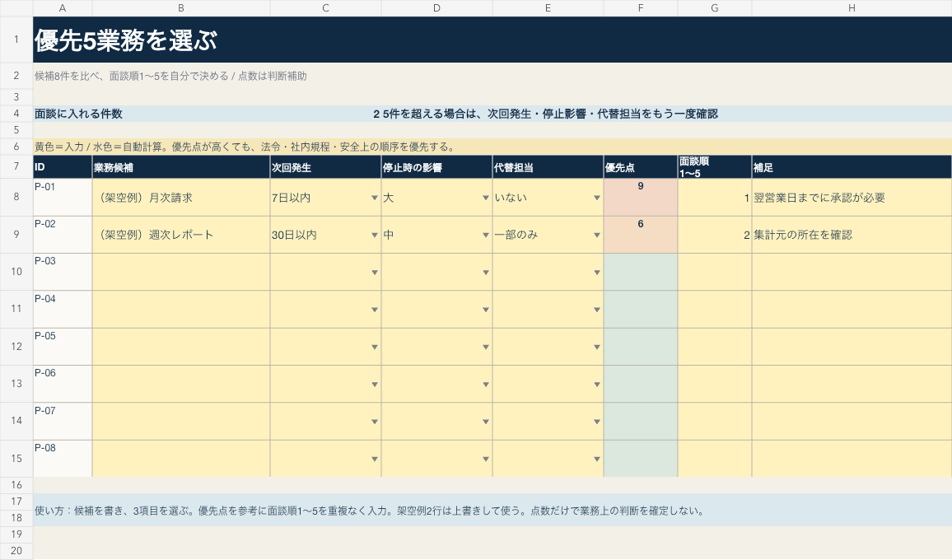Click the 停止時の影響 column heading cell

[x=436, y=167]
